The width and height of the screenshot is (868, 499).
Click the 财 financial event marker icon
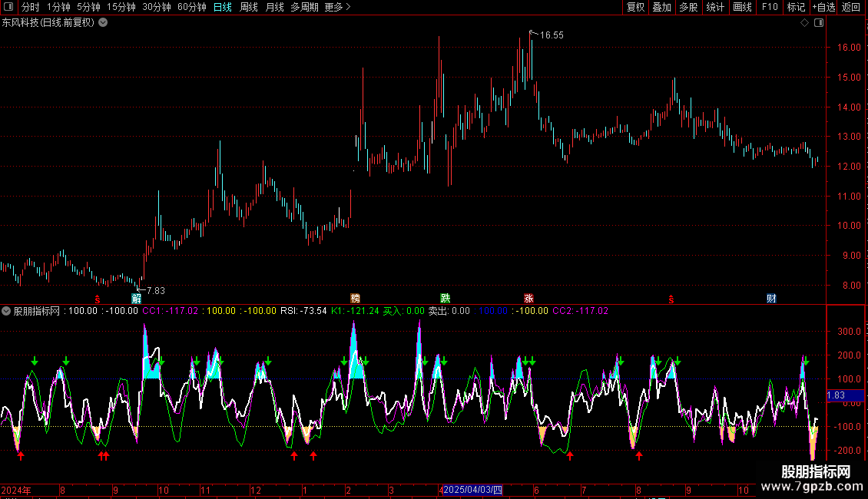pos(771,298)
